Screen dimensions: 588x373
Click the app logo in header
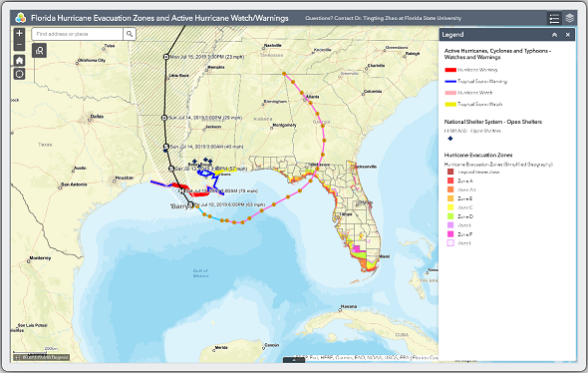[x=21, y=18]
